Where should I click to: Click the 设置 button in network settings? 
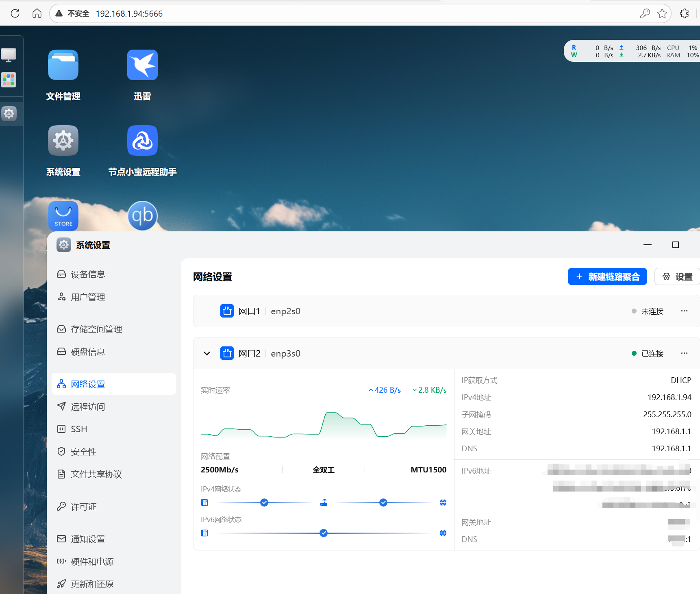pos(677,277)
